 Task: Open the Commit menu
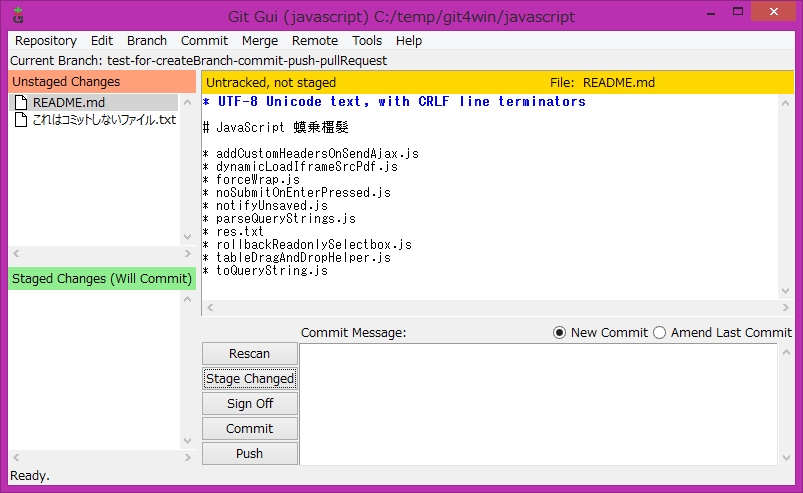[204, 40]
